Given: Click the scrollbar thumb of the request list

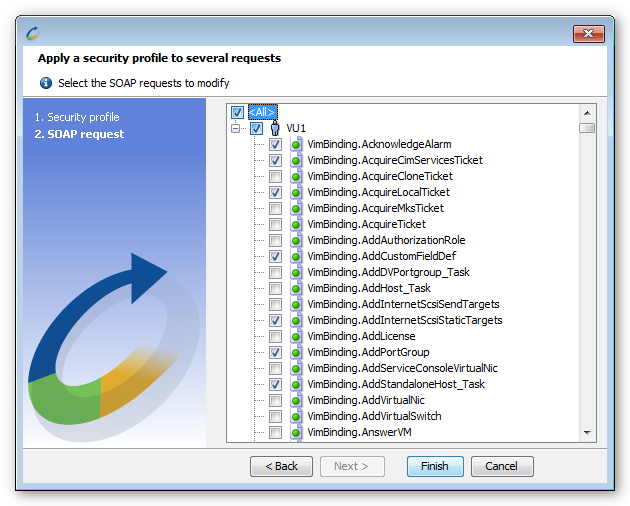Looking at the screenshot, I should (x=587, y=128).
